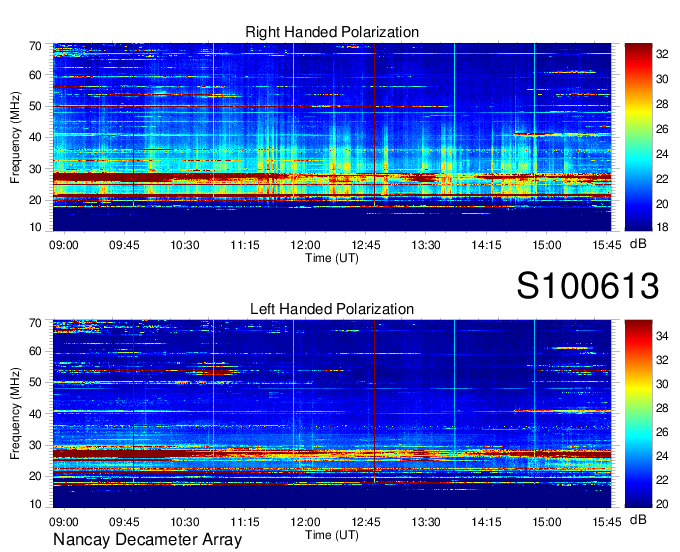680x552 pixels.
Task: Click "11:15" time tick of Right Handed plot
Action: (x=245, y=245)
